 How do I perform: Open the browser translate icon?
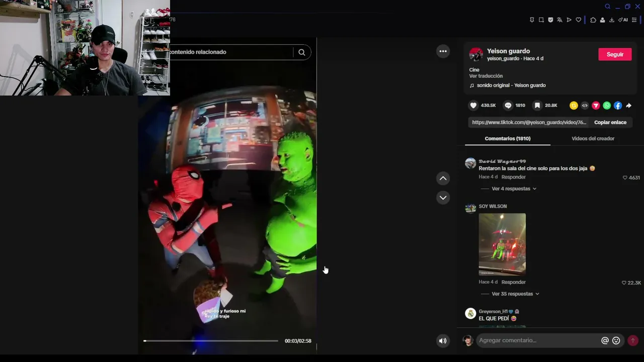560,20
